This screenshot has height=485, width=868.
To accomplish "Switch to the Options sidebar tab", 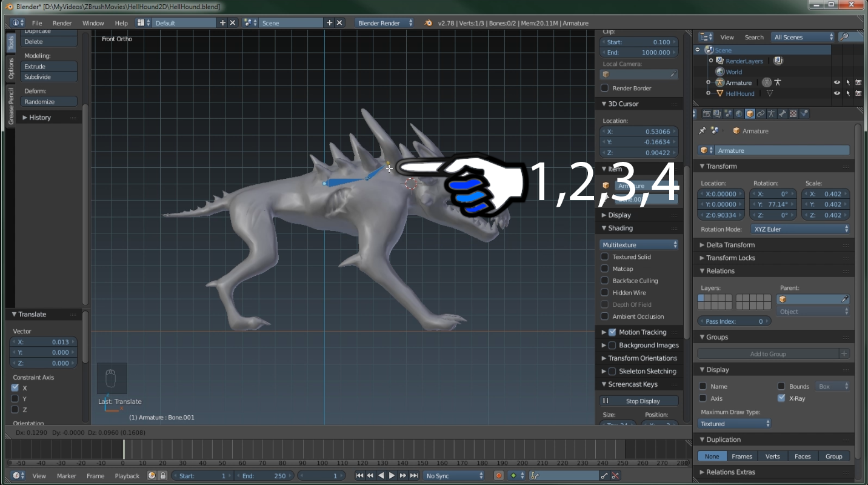I will [10, 69].
